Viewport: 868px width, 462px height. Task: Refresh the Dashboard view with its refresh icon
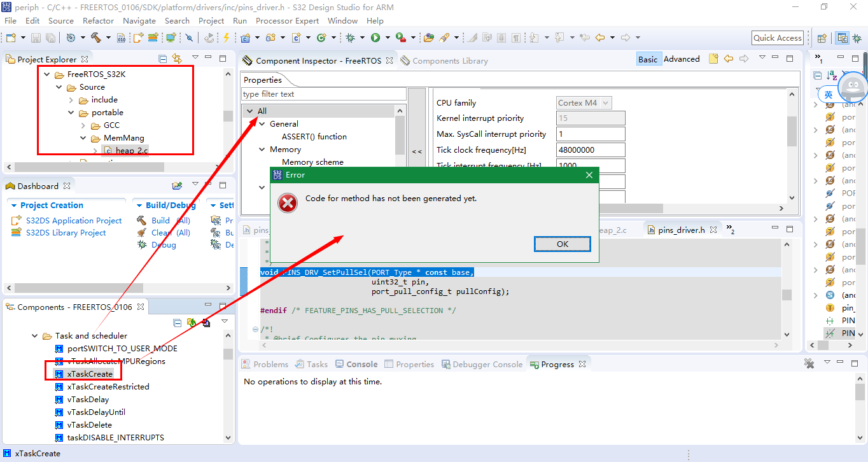tap(178, 185)
